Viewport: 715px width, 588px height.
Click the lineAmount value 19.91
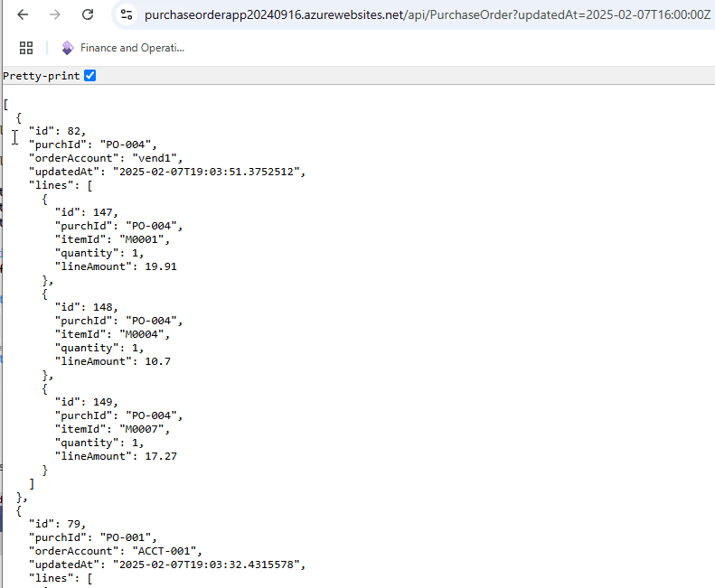click(x=161, y=266)
